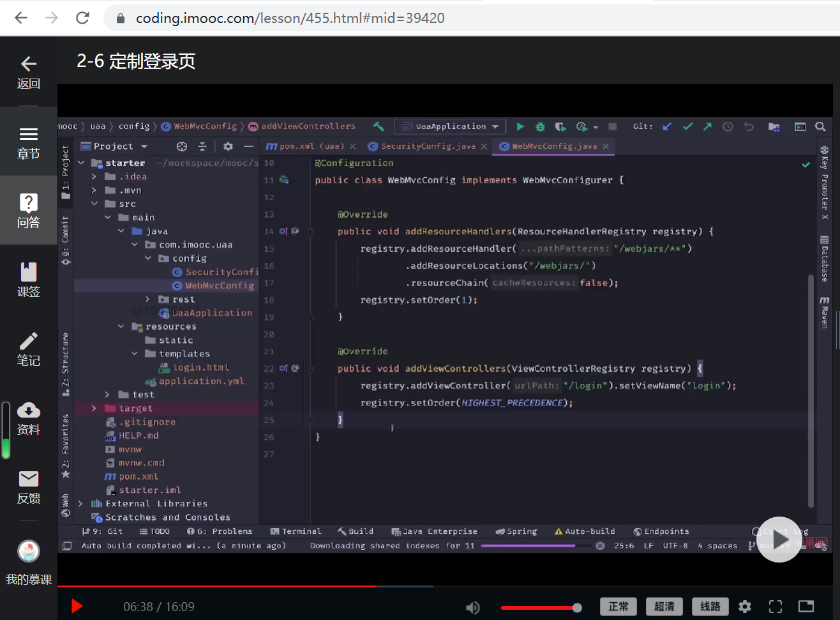Click the Debug bug icon
The image size is (840, 620).
point(540,126)
